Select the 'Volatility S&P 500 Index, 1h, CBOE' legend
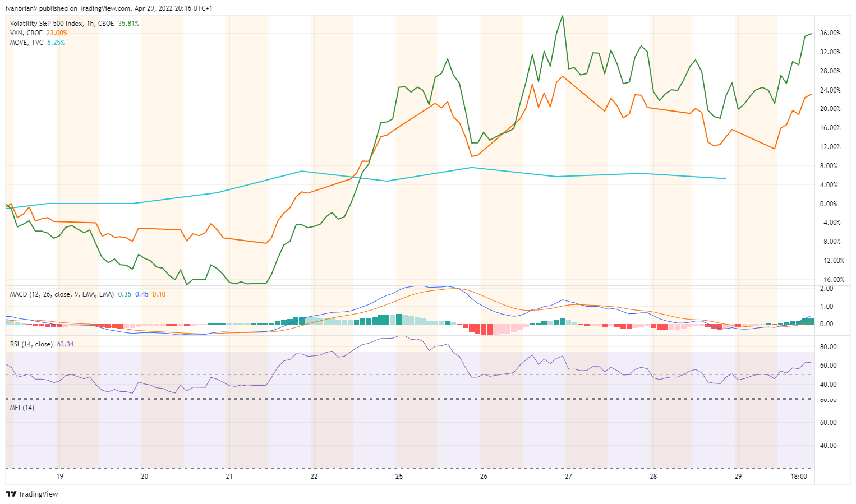 62,24
